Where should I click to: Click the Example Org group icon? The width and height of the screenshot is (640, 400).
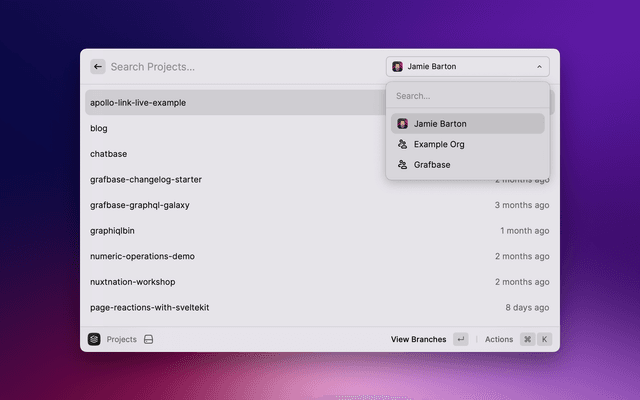click(x=402, y=144)
